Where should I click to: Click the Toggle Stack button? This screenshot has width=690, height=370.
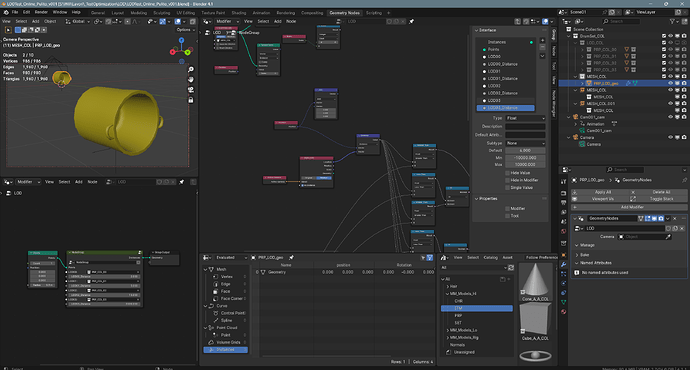658,199
